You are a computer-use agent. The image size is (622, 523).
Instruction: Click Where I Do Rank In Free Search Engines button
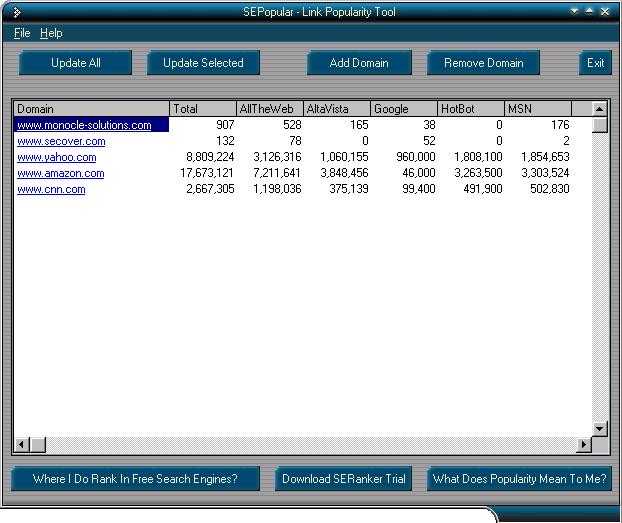click(x=135, y=479)
